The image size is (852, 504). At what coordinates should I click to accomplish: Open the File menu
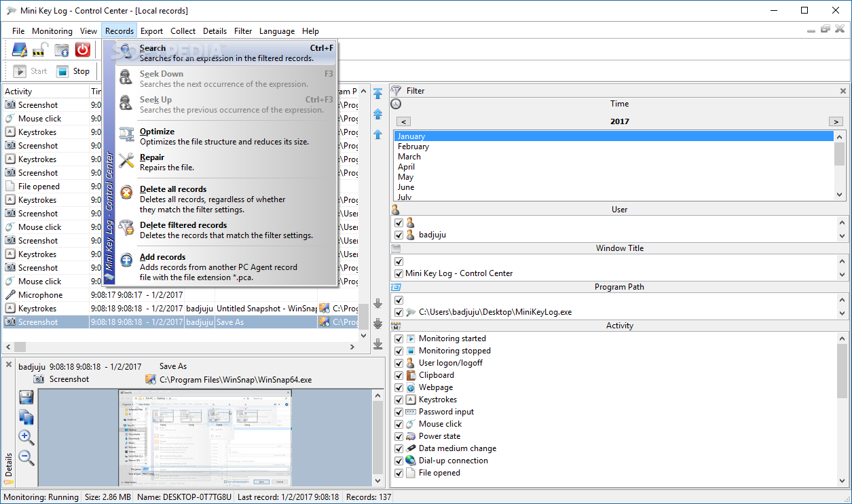pyautogui.click(x=18, y=31)
